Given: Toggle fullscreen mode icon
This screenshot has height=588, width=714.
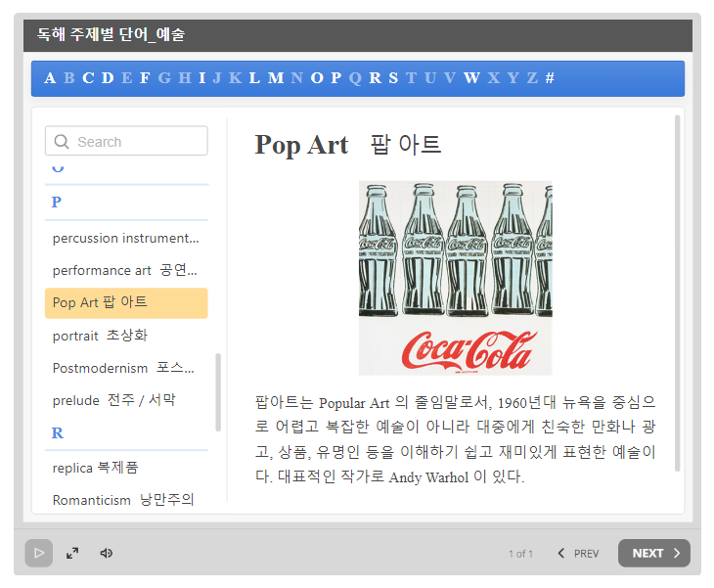Looking at the screenshot, I should [x=72, y=553].
